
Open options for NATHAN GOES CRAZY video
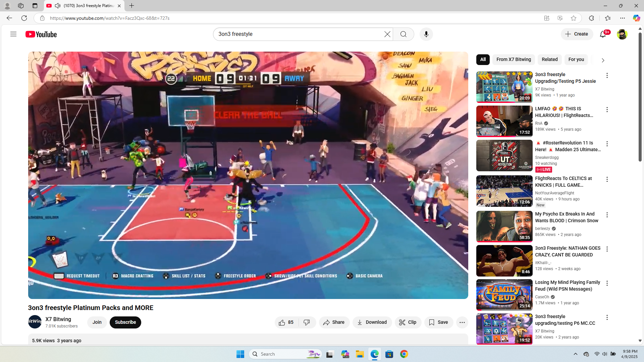click(607, 249)
